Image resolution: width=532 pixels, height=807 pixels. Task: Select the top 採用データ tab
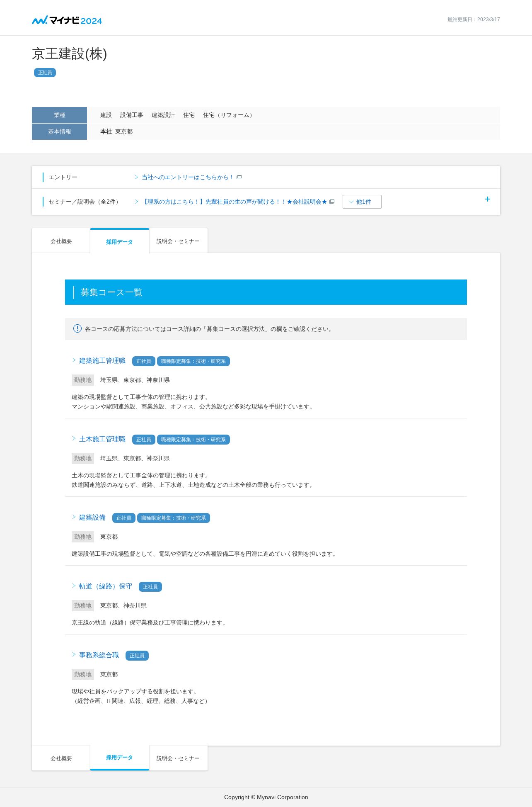[x=119, y=241]
